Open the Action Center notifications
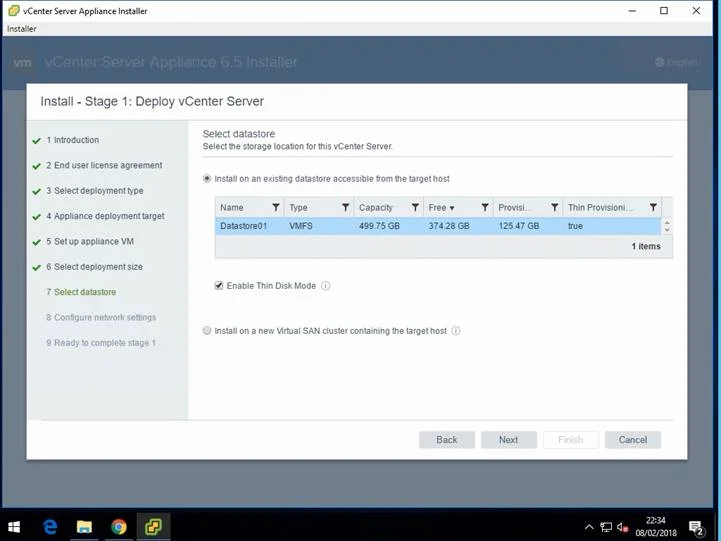This screenshot has height=541, width=721. click(696, 528)
